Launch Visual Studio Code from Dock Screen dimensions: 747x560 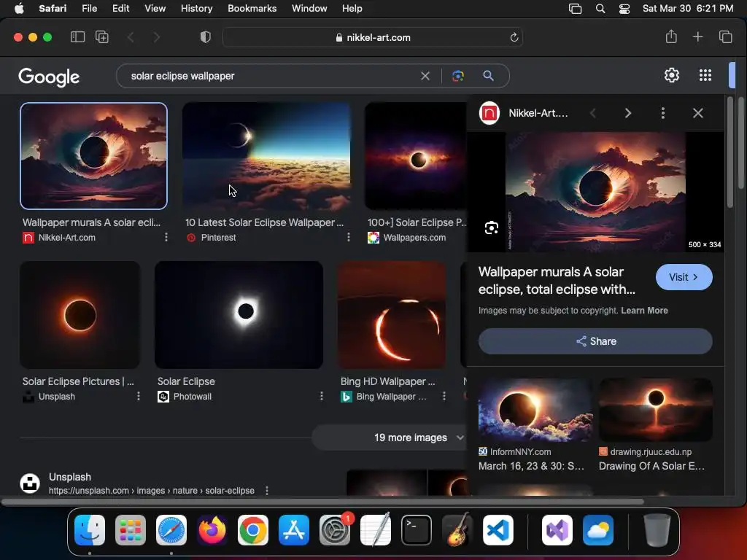point(498,530)
